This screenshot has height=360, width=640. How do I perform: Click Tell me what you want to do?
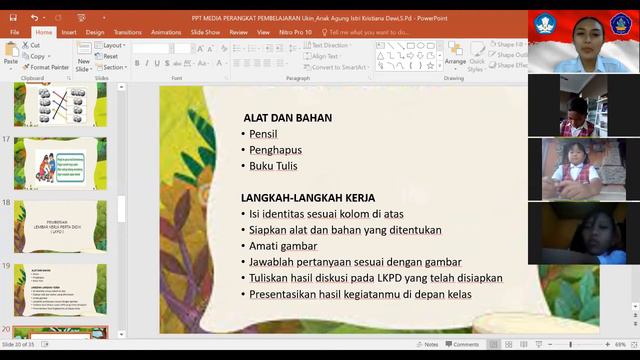365,32
